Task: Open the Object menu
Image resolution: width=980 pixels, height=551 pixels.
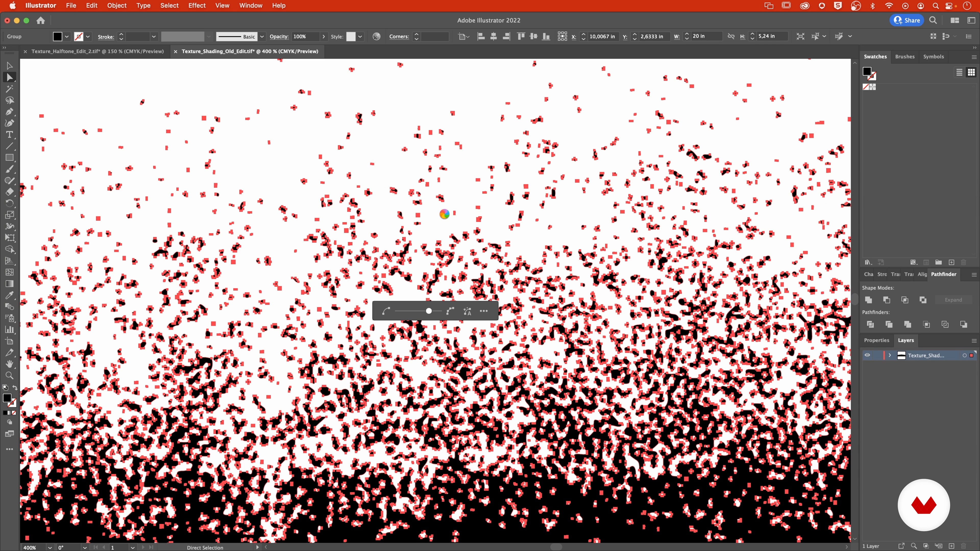Action: click(116, 5)
